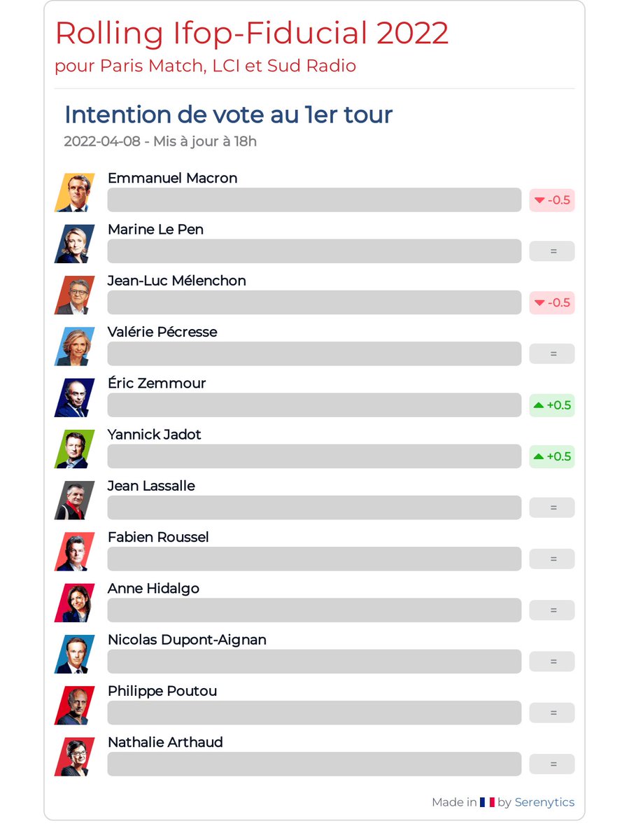Select Nathalie Arthaud's portrait icon
This screenshot has width=629, height=840.
tap(75, 757)
